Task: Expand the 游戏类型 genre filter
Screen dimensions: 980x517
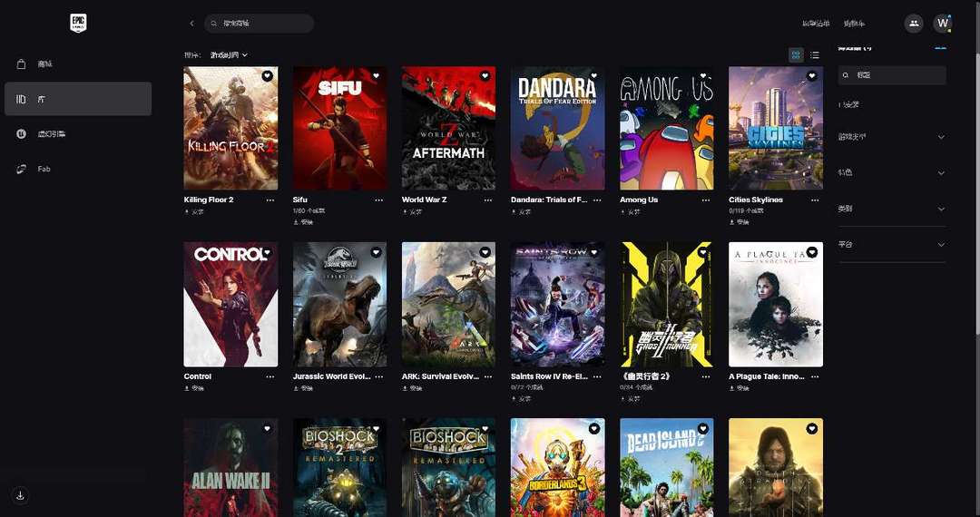Action: pos(892,137)
